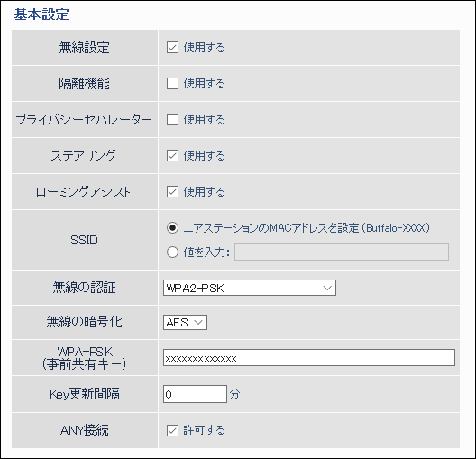Screen dimensions: 476x459
Task: Click the WPA-PSK pre-shared key field
Action: [309, 358]
